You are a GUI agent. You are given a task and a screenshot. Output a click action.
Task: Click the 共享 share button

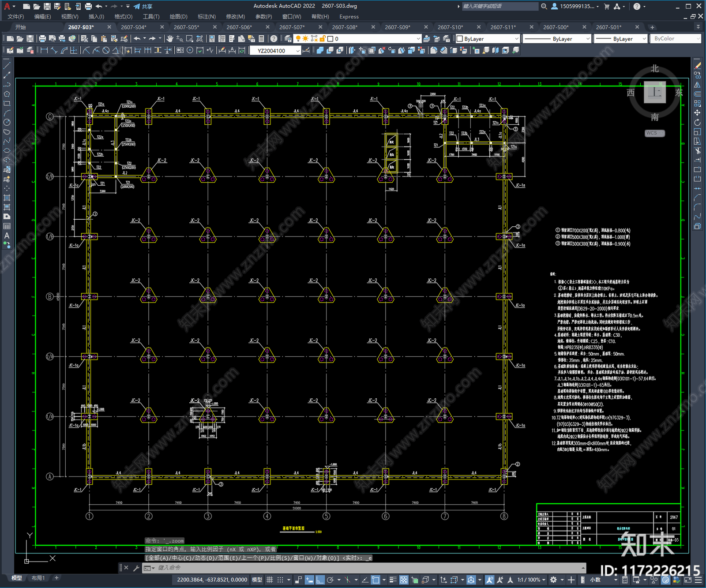pos(143,6)
